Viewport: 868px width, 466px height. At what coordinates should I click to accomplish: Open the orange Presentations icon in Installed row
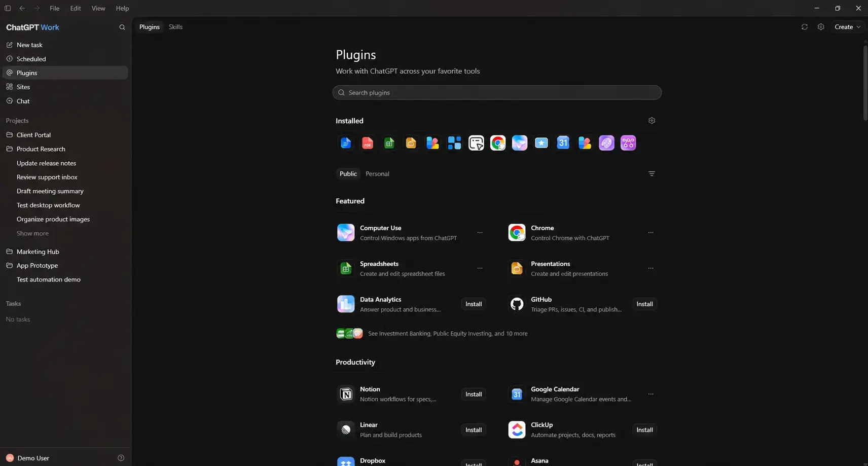pyautogui.click(x=411, y=143)
